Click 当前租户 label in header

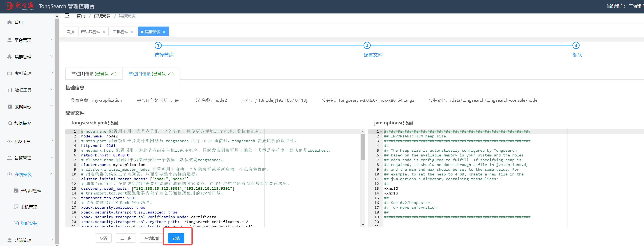[x=616, y=6]
